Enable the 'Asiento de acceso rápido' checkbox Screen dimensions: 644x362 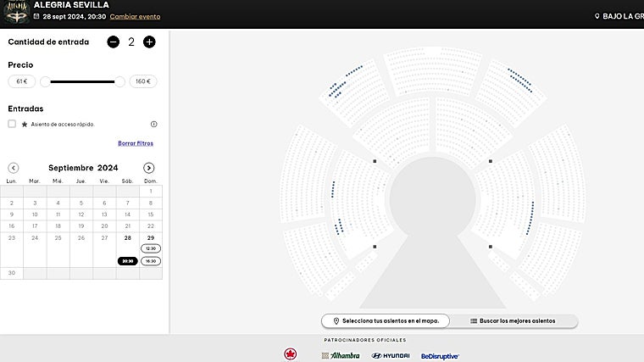tap(12, 124)
